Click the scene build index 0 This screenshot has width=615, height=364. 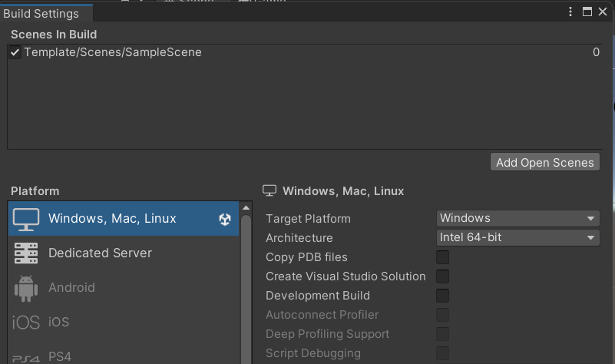(x=596, y=52)
